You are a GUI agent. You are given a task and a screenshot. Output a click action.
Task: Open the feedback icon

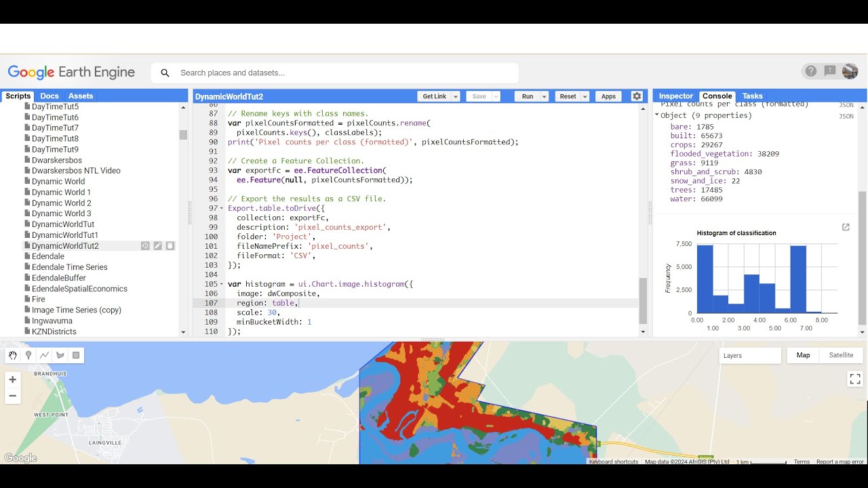(830, 71)
